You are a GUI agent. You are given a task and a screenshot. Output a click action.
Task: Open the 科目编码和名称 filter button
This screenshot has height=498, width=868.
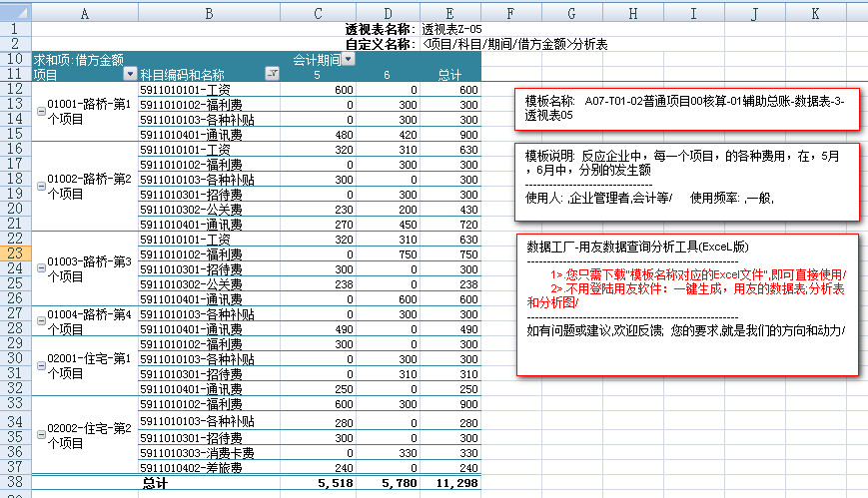click(x=272, y=75)
